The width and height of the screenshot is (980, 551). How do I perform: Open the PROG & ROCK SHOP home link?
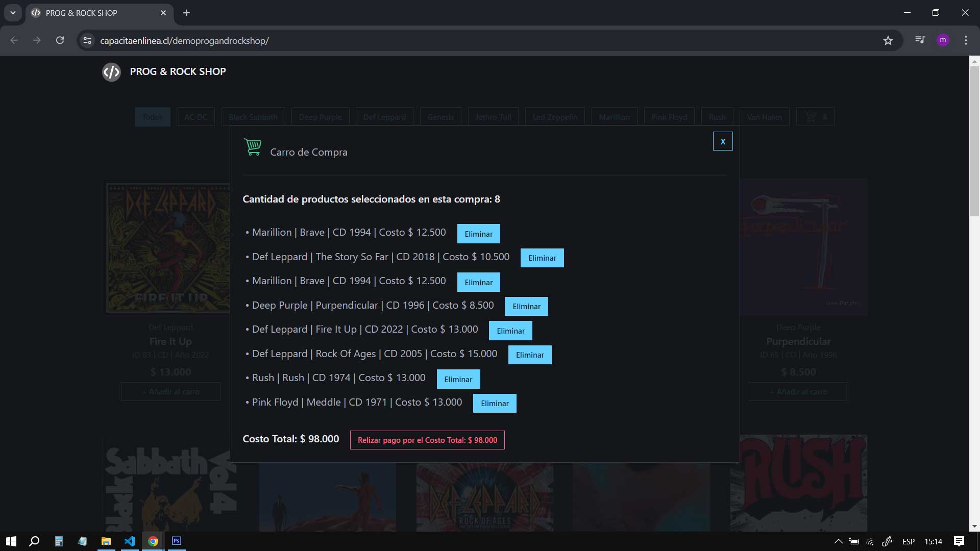(178, 71)
